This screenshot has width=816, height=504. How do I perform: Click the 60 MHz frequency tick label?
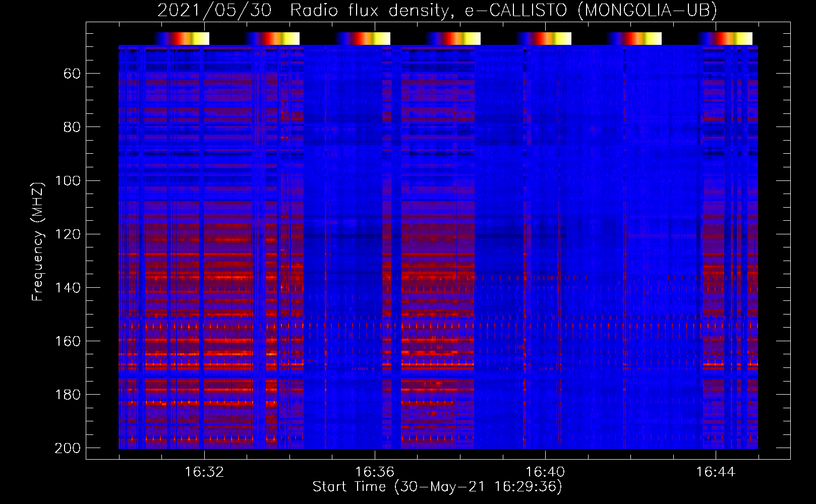coord(72,74)
